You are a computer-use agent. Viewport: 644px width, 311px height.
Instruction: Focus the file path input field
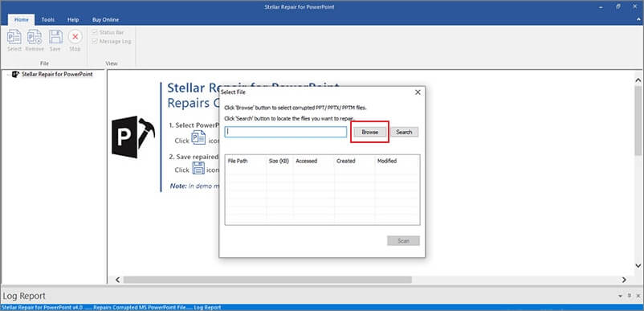pyautogui.click(x=286, y=132)
